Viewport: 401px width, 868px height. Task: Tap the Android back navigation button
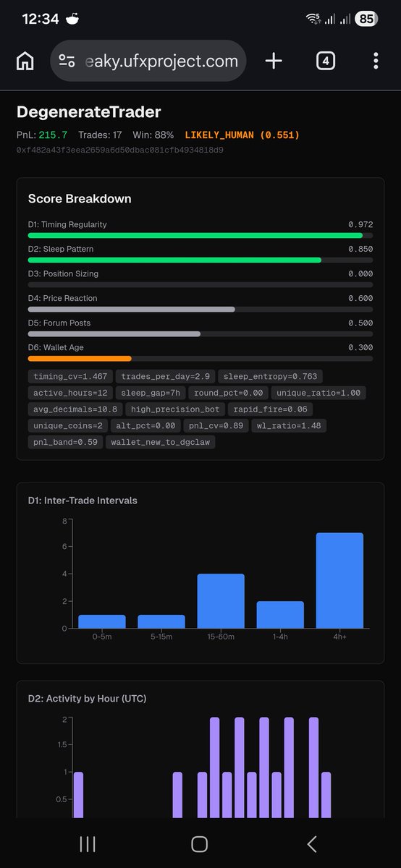312,843
